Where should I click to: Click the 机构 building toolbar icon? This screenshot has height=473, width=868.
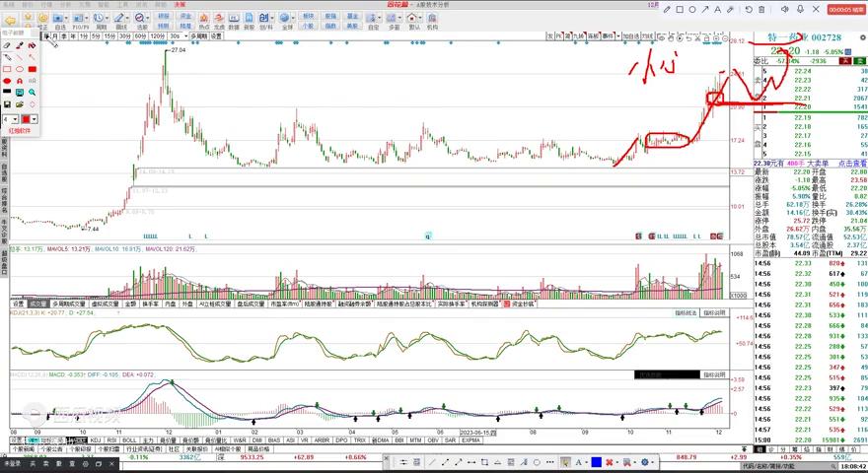(x=432, y=21)
